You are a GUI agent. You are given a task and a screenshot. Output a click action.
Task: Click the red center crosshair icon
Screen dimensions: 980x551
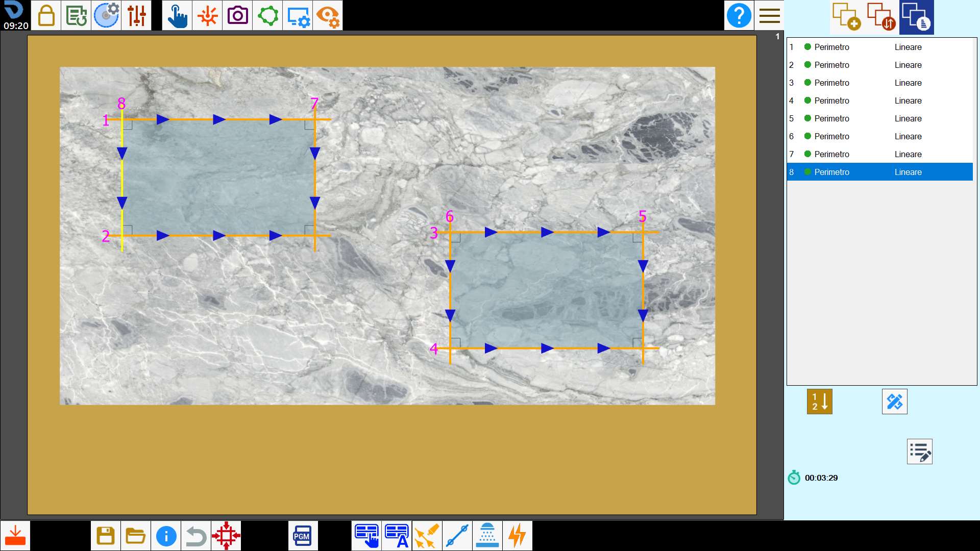point(226,536)
